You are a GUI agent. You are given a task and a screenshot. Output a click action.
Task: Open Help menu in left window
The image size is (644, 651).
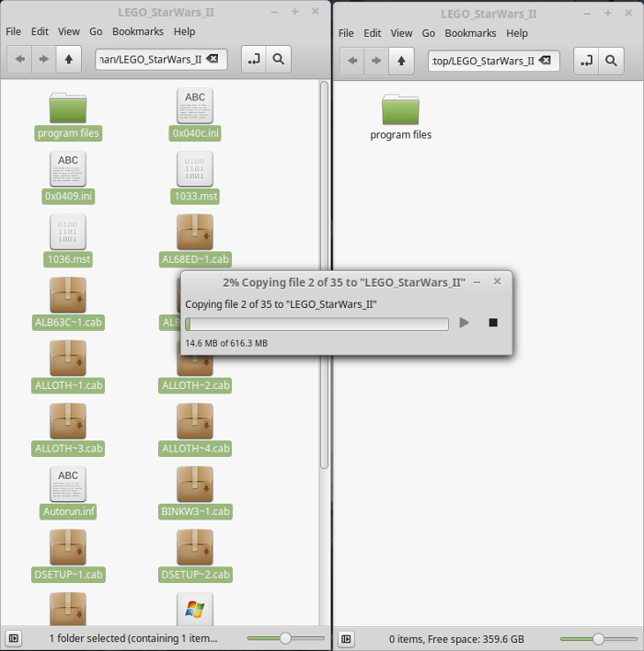pos(185,31)
